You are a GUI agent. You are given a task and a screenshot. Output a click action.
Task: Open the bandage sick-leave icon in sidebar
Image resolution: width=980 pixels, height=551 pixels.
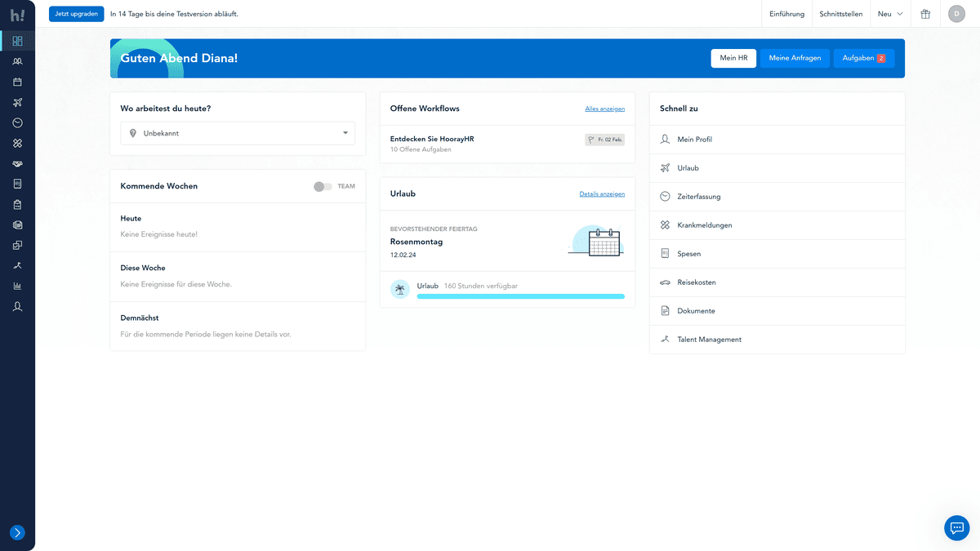tap(17, 143)
